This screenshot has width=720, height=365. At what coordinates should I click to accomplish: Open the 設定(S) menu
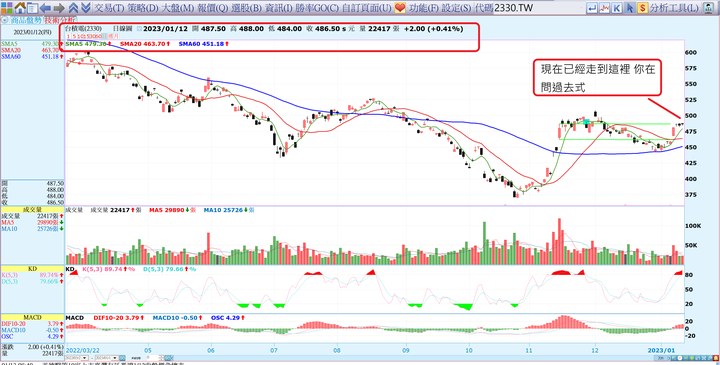[457, 8]
